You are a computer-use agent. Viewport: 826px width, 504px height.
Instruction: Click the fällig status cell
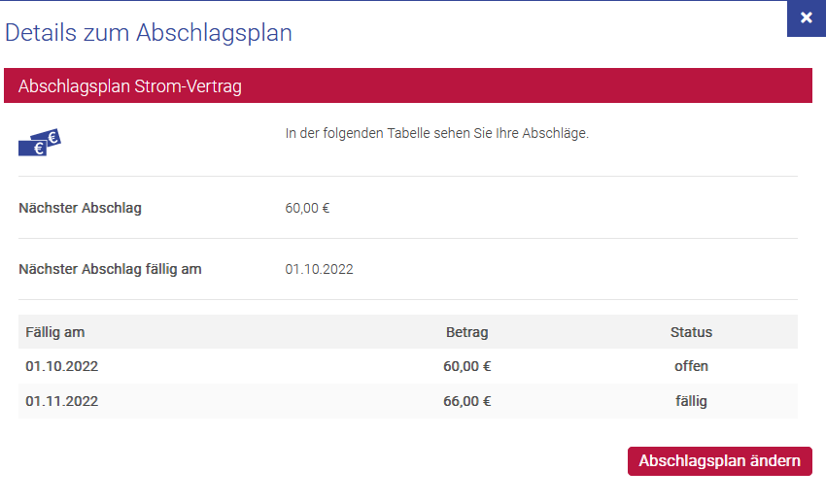pos(691,401)
